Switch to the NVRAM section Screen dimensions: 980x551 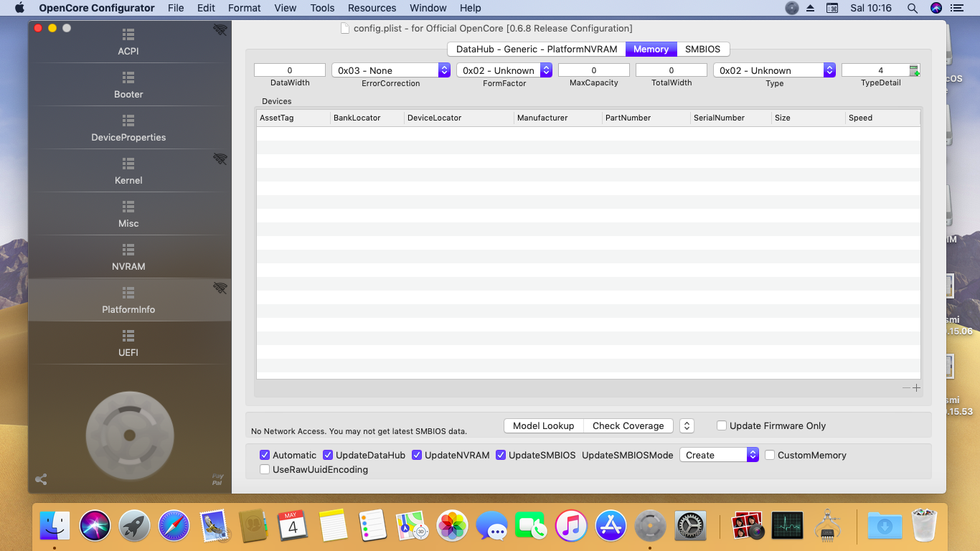(129, 257)
